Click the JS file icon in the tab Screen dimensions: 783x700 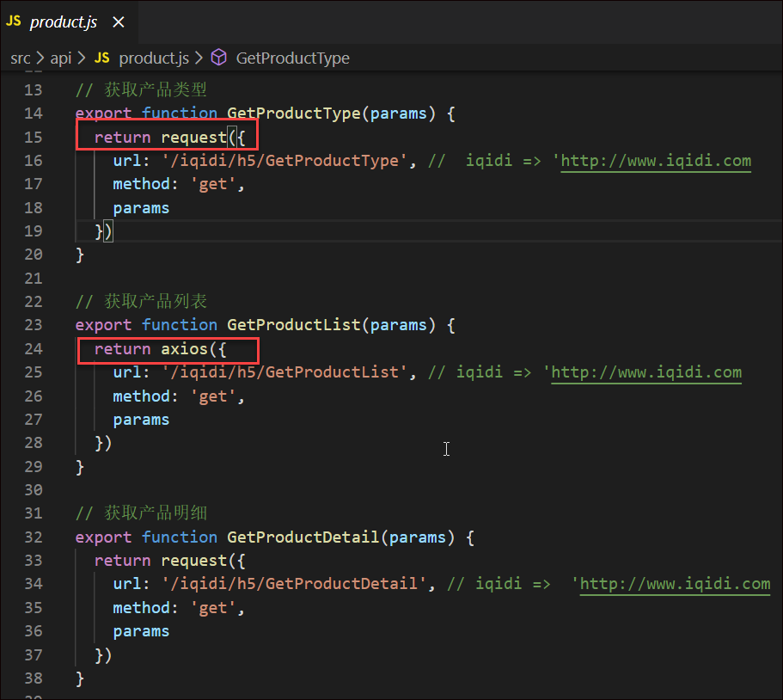[14, 21]
